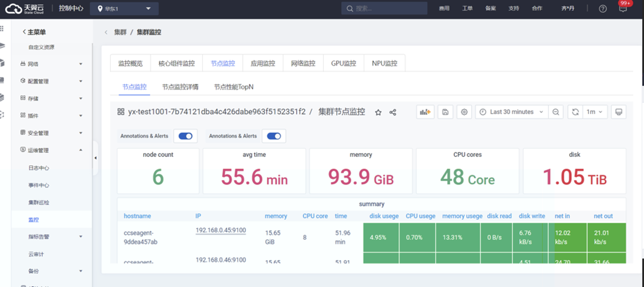The width and height of the screenshot is (644, 287).
Task: Open the 齐丹 user account menu
Action: [567, 9]
